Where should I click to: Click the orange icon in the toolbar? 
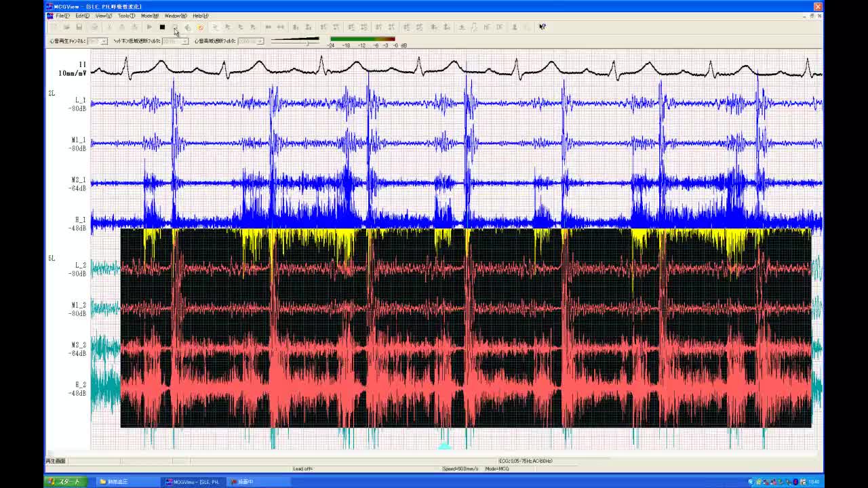(200, 27)
